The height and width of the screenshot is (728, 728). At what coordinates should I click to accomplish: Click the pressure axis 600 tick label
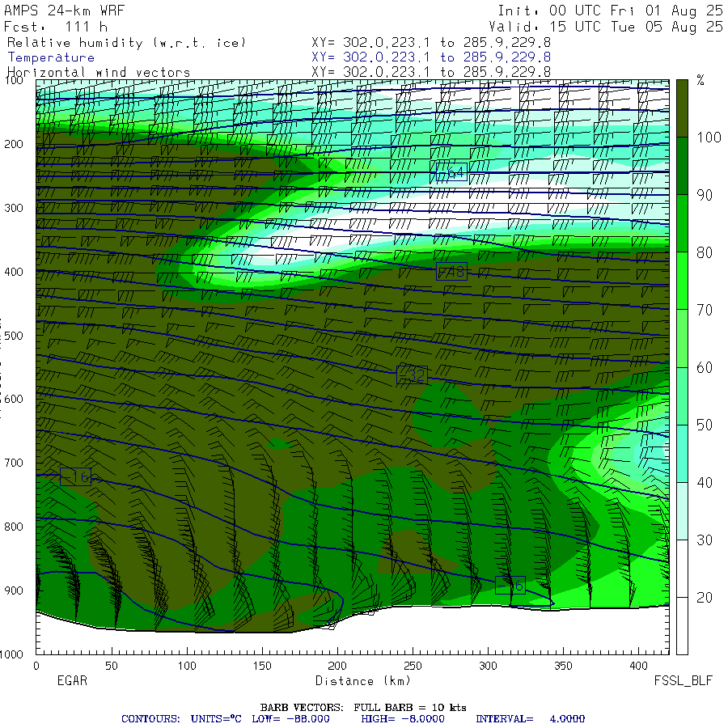coord(14,400)
